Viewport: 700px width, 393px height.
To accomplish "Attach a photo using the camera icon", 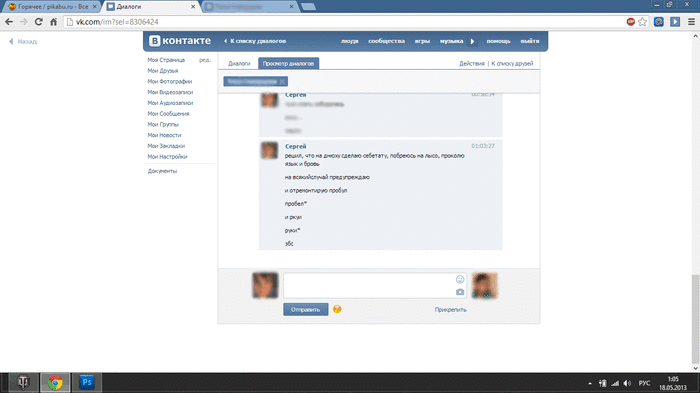I will [x=460, y=292].
